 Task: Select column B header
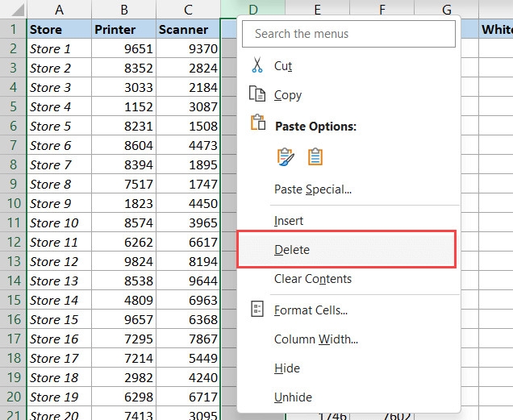pos(124,10)
